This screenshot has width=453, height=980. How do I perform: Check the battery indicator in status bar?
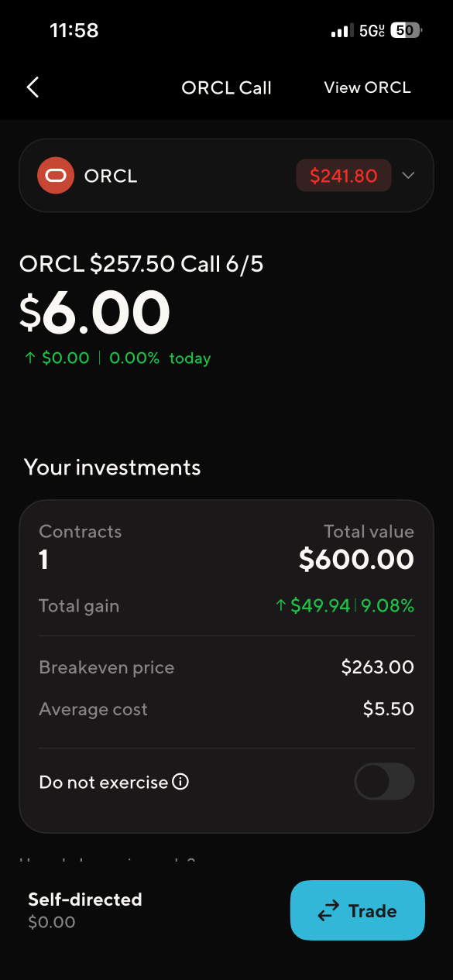(x=407, y=31)
